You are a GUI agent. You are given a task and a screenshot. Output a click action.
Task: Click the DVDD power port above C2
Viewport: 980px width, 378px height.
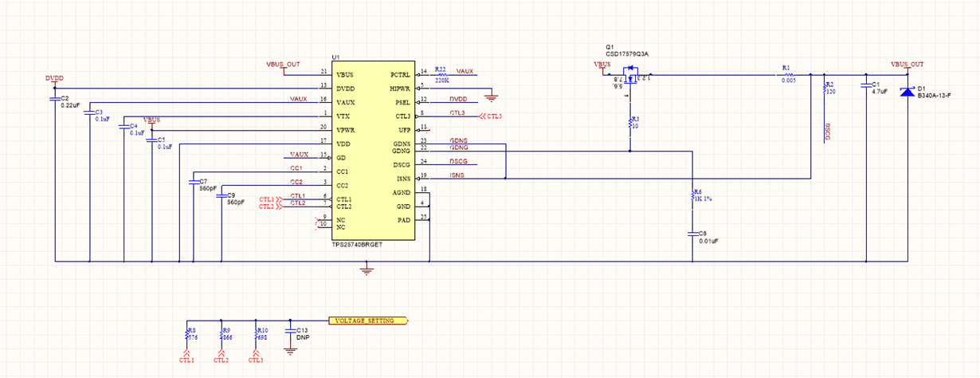tap(54, 81)
